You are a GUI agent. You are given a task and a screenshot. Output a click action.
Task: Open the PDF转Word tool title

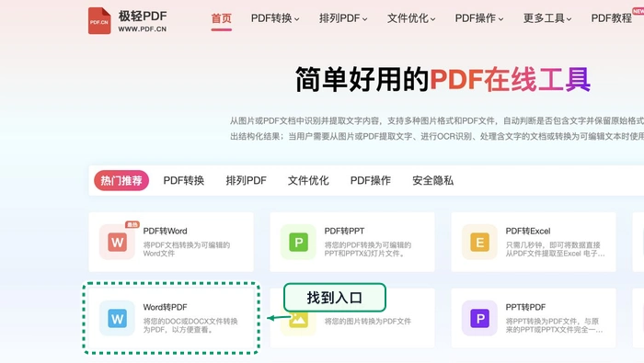tap(165, 231)
